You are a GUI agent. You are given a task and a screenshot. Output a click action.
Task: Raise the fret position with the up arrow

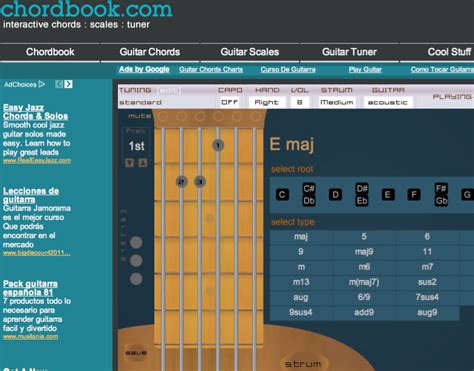pyautogui.click(x=143, y=163)
